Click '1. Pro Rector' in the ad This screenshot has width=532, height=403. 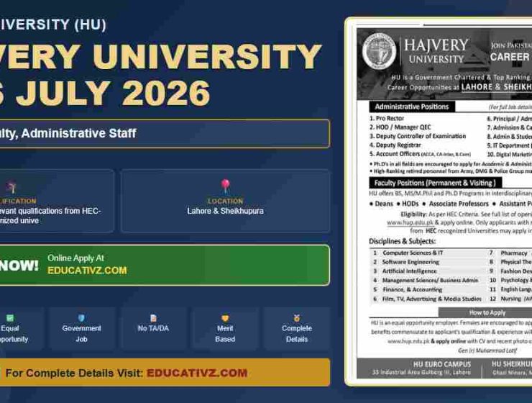387,119
